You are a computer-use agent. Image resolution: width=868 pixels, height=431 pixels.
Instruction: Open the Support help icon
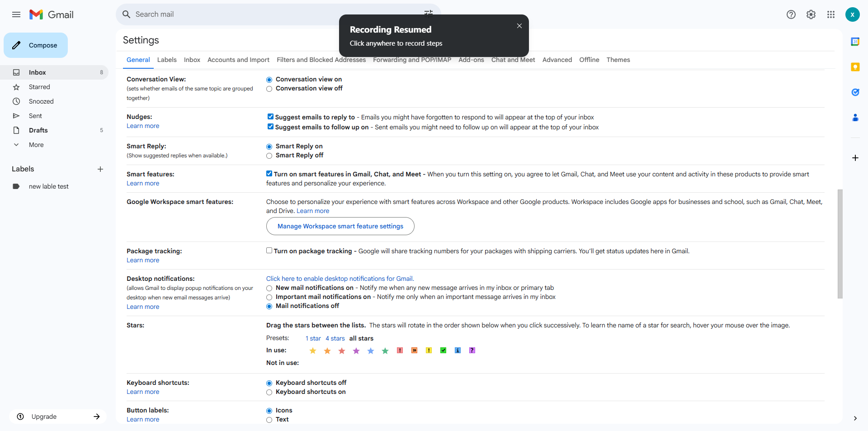(x=791, y=14)
